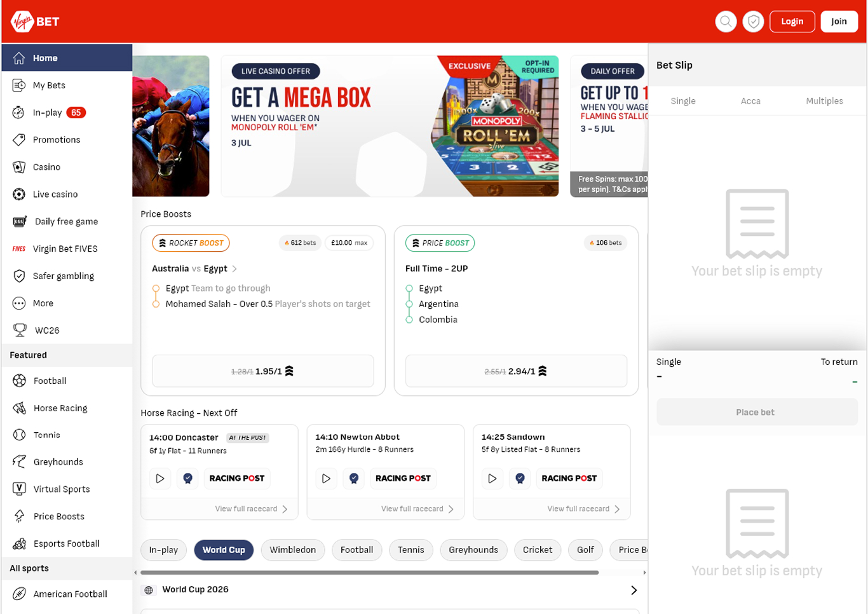
Task: Click the Promotions tag icon
Action: tap(19, 140)
